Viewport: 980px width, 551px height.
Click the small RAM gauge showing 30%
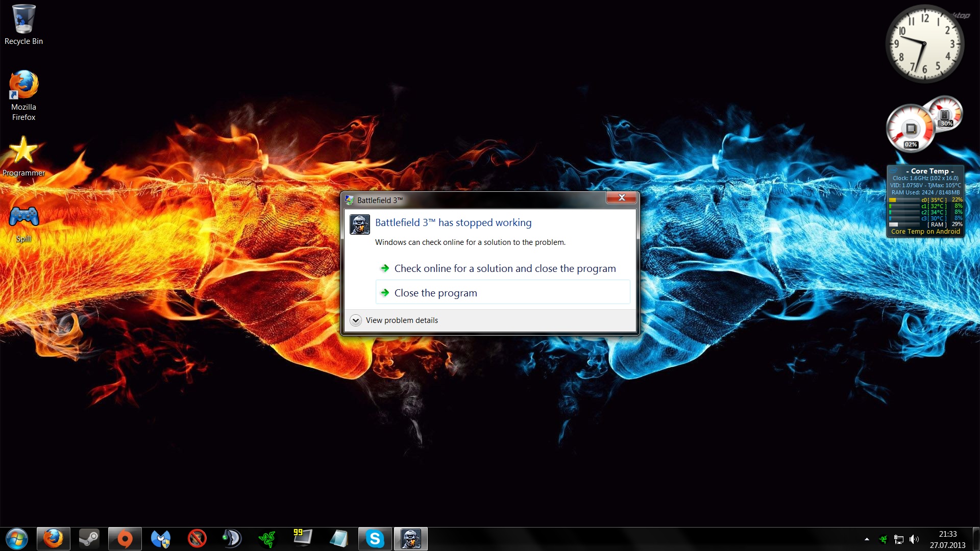(x=945, y=114)
